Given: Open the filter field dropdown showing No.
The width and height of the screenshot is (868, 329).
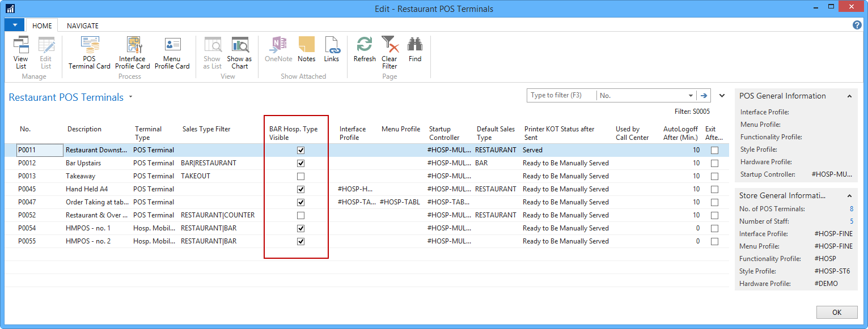Looking at the screenshot, I should [690, 96].
